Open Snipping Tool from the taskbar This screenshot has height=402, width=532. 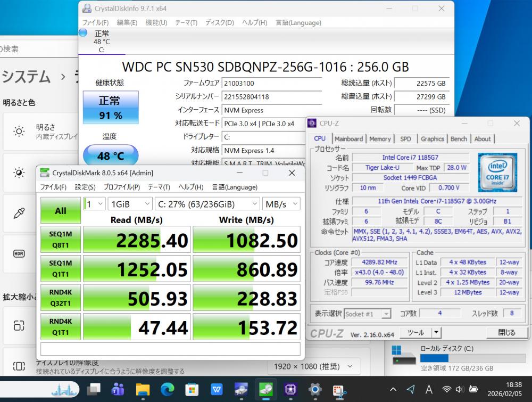339,390
